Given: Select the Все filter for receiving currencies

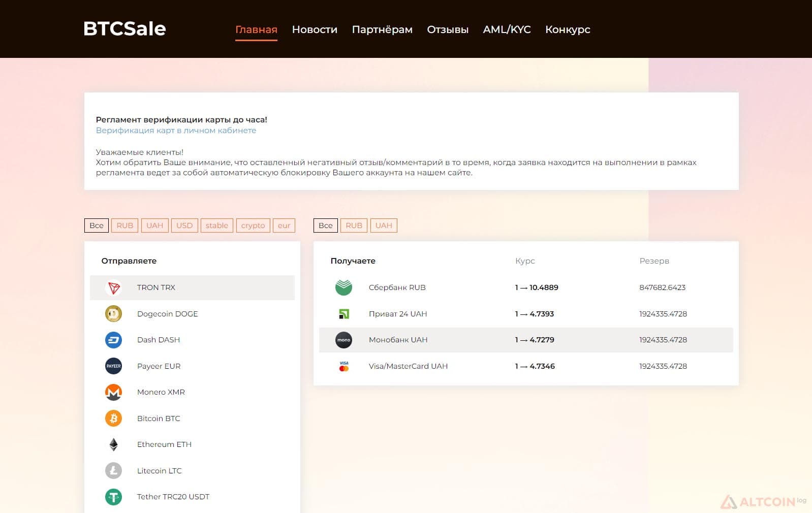Looking at the screenshot, I should tap(326, 226).
